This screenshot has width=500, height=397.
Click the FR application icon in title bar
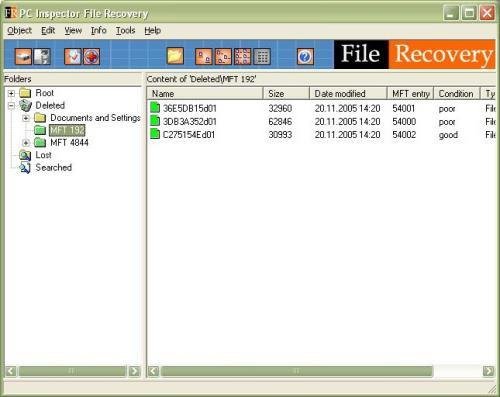(x=11, y=13)
